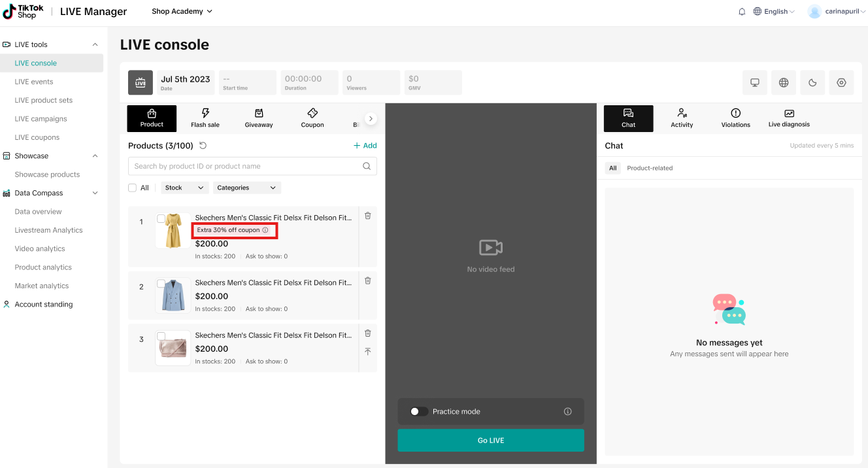
Task: Open the Violations tab
Action: pyautogui.click(x=735, y=118)
